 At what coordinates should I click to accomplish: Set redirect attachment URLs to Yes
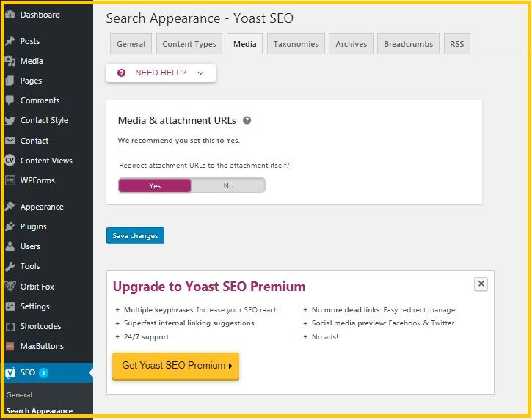click(155, 185)
